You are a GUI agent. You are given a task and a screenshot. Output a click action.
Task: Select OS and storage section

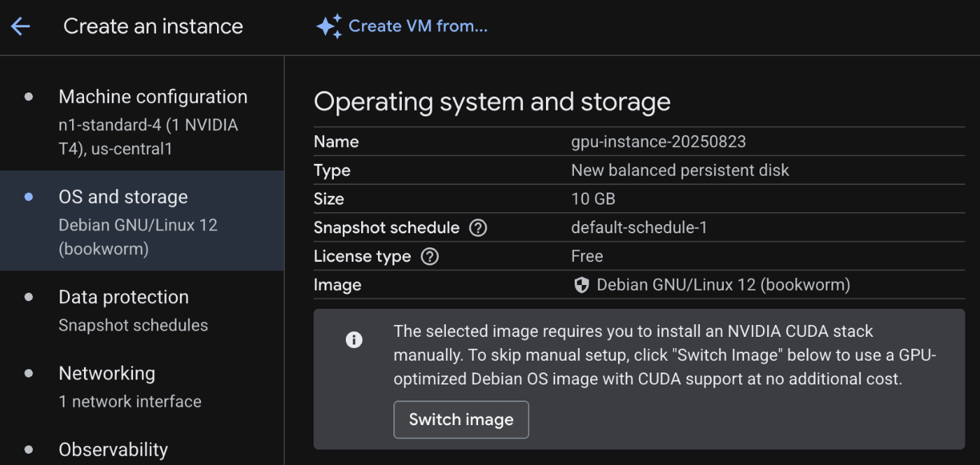coord(142,222)
